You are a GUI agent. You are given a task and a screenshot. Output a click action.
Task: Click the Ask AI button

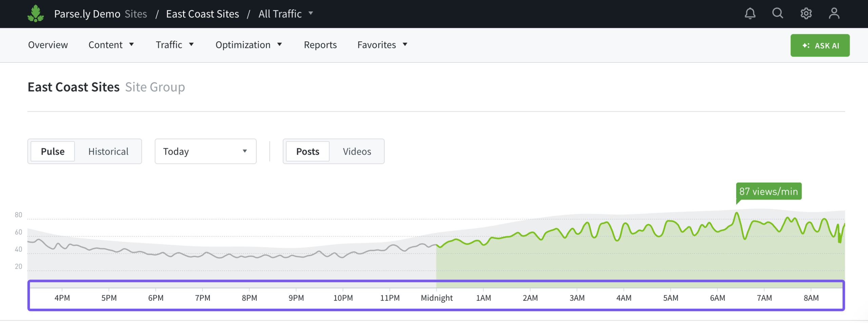tap(820, 45)
